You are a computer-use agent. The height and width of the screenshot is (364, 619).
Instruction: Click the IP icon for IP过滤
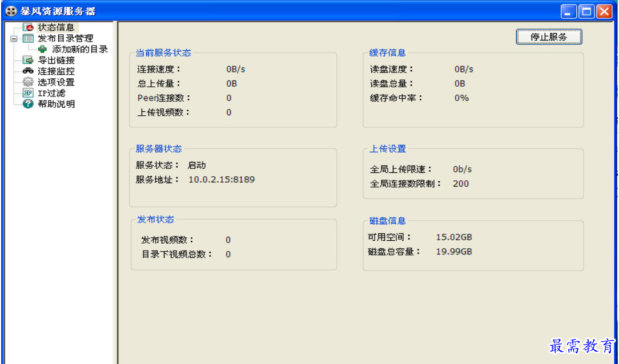[27, 93]
